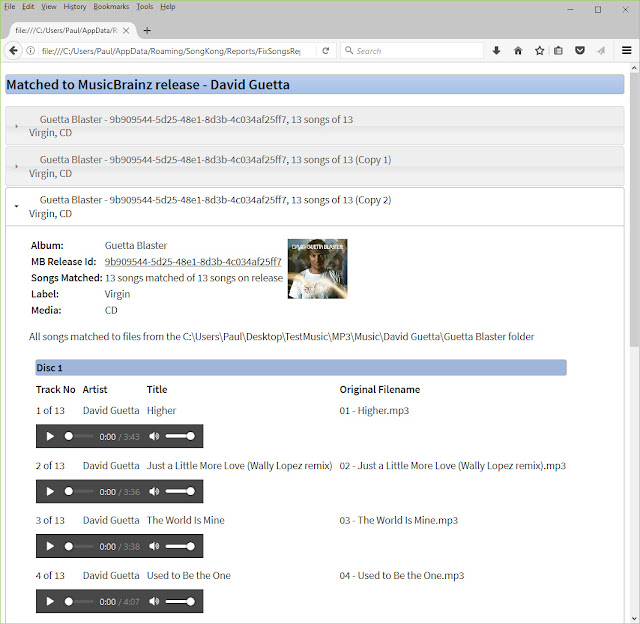Play The World Is Mine track
Screen dimensions: 640x624
click(50, 546)
